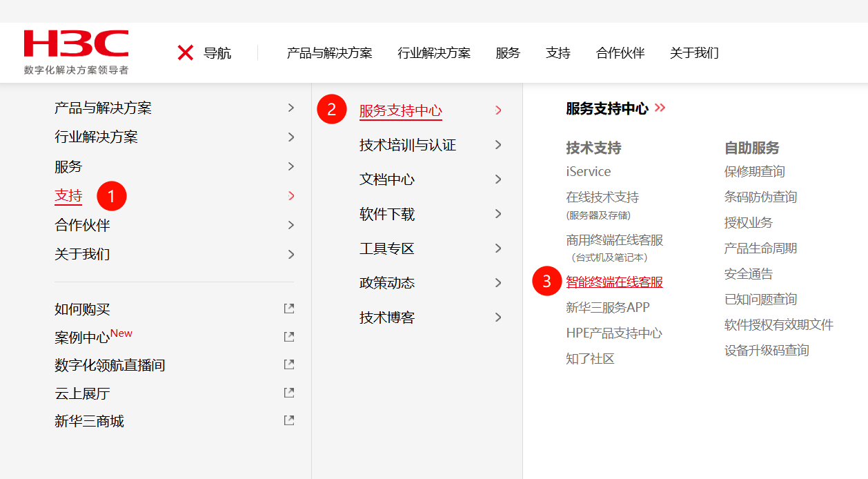Open 行业解决方案 in top menu bar
Viewport: 868px width, 479px height.
[x=434, y=53]
